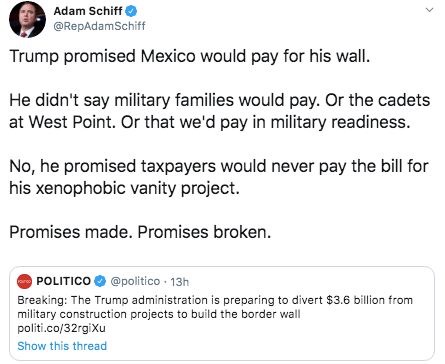Click the verified badge beside Adam Schiff

131,11
